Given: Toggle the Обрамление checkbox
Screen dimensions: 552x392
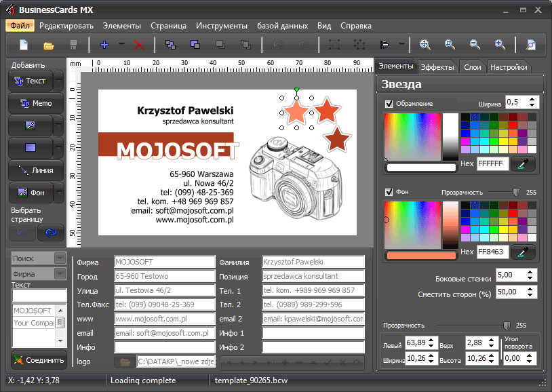Looking at the screenshot, I should click(389, 104).
